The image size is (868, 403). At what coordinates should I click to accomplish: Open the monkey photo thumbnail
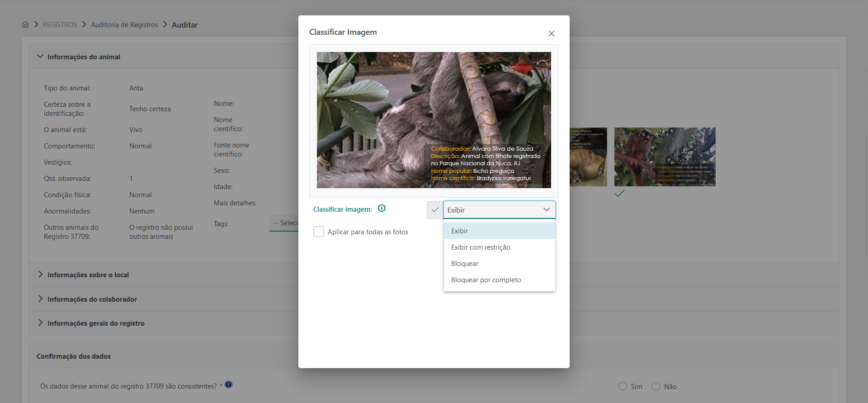coord(665,157)
